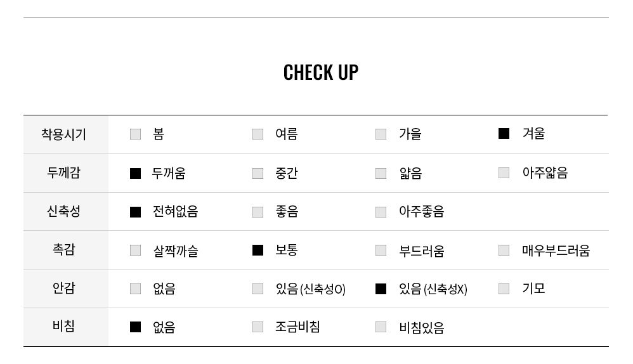Check the 살짝까슬 texture checkbox
Image resolution: width=633 pixels, height=364 pixels.
(135, 250)
